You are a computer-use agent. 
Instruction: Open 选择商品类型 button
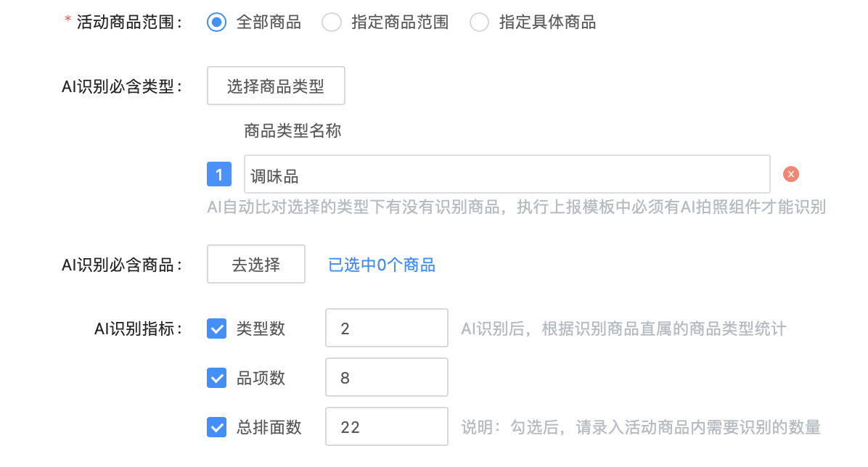[276, 86]
